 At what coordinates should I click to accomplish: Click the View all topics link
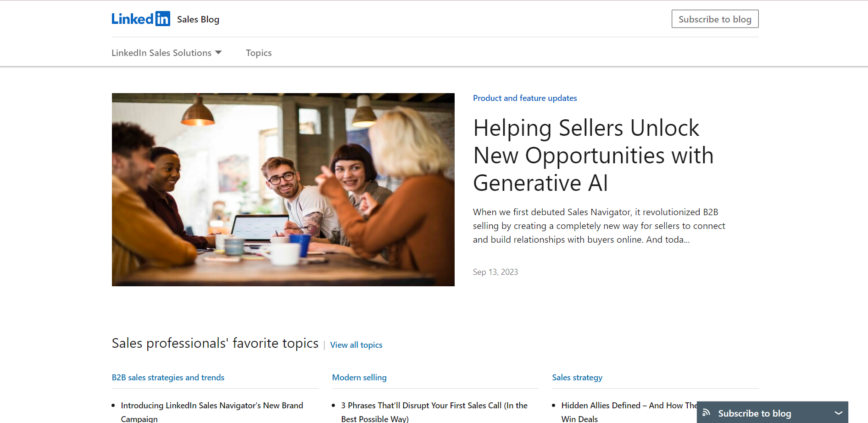(x=356, y=345)
